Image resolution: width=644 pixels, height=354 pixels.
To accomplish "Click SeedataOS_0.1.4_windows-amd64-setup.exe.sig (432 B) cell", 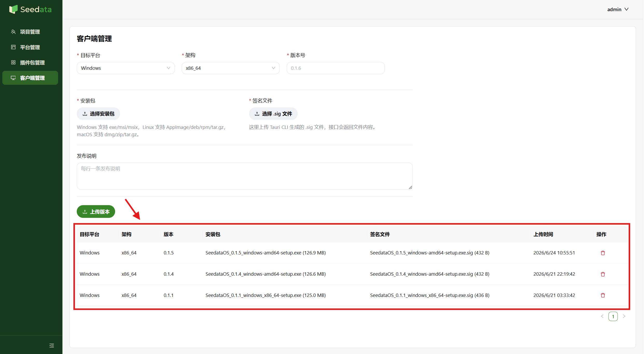I will [430, 274].
